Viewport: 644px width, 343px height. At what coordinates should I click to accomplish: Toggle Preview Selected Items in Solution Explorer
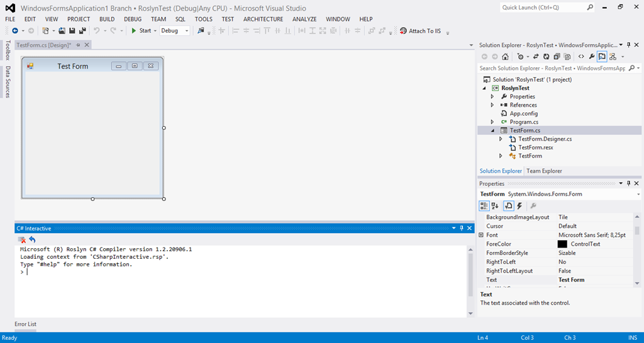602,57
